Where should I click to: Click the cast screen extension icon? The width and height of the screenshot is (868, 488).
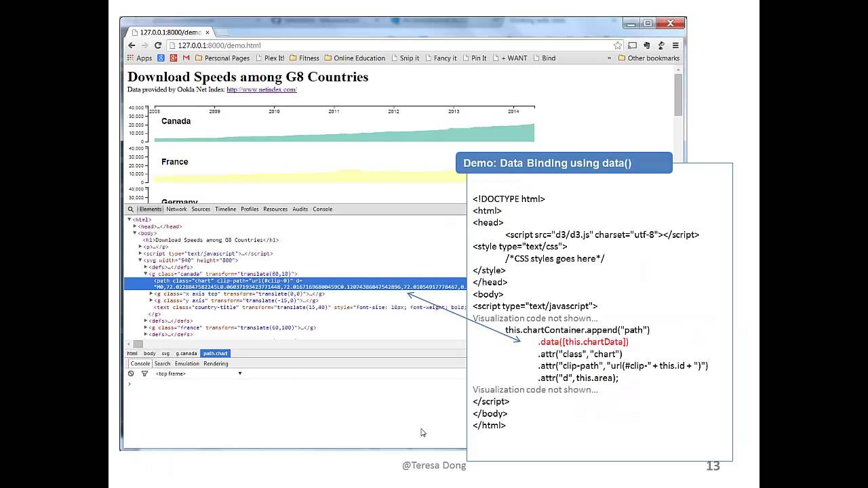632,45
